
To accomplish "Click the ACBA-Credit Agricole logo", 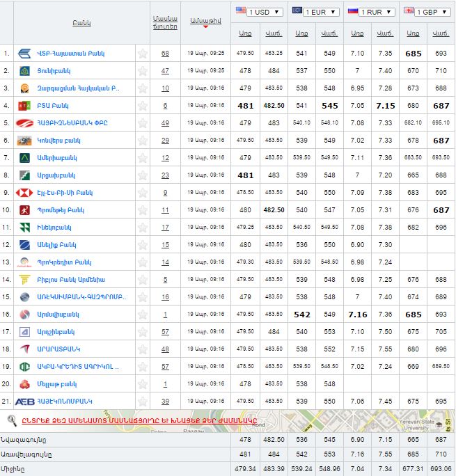I will pos(24,367).
